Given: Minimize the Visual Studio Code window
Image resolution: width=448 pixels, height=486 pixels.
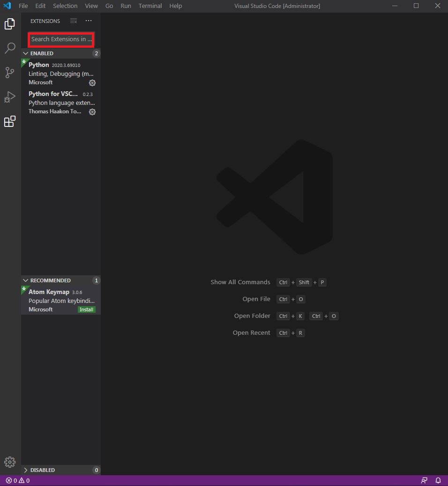Looking at the screenshot, I should tap(395, 6).
